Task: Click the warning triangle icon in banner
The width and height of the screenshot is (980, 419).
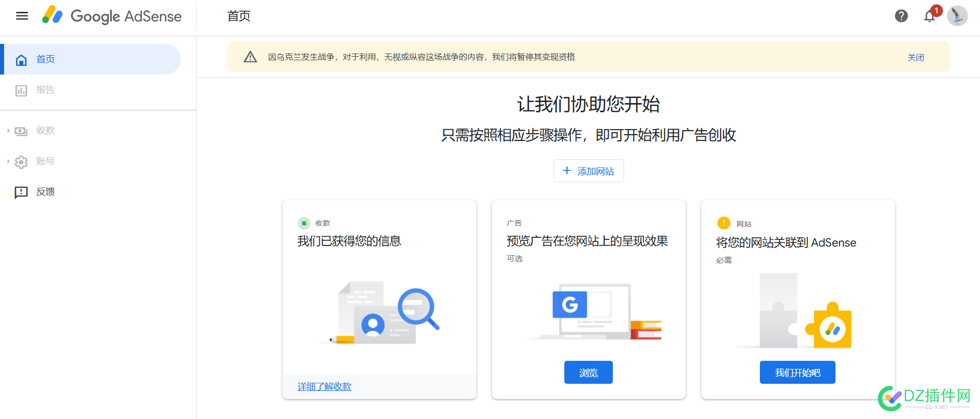Action: 250,57
